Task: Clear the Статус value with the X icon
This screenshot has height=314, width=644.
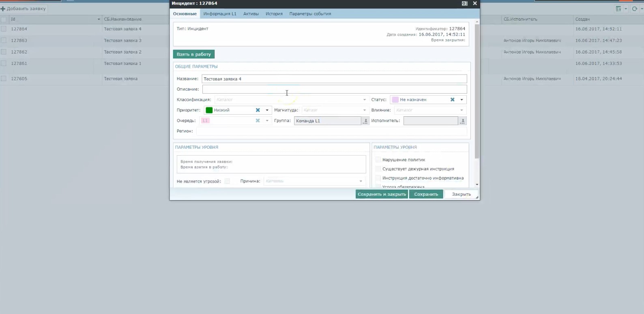Action: (453, 100)
